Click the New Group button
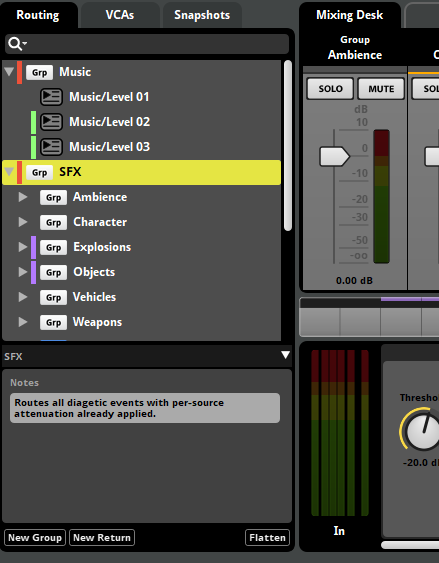 [35, 538]
